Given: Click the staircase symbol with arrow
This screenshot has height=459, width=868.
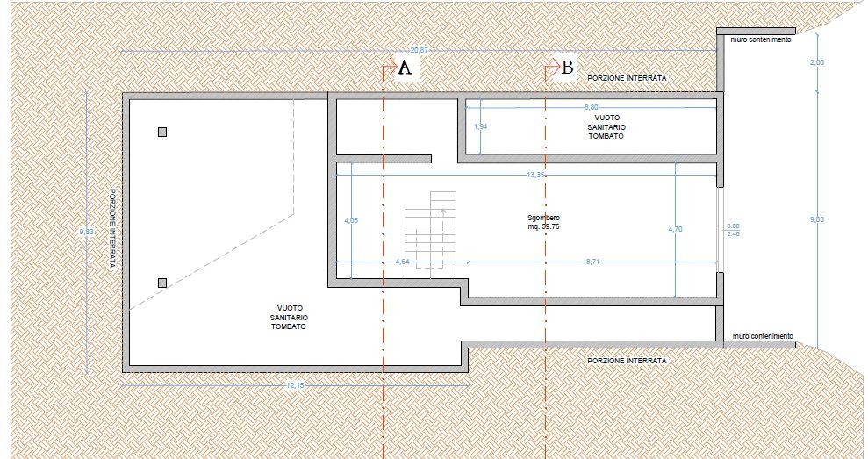Looking at the screenshot, I should click(431, 234).
